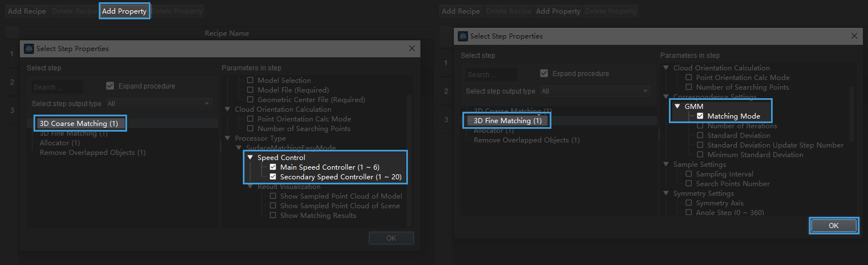Uncheck Main Speed Controller (1 ~ 6)
The height and width of the screenshot is (265, 868).
pos(273,167)
